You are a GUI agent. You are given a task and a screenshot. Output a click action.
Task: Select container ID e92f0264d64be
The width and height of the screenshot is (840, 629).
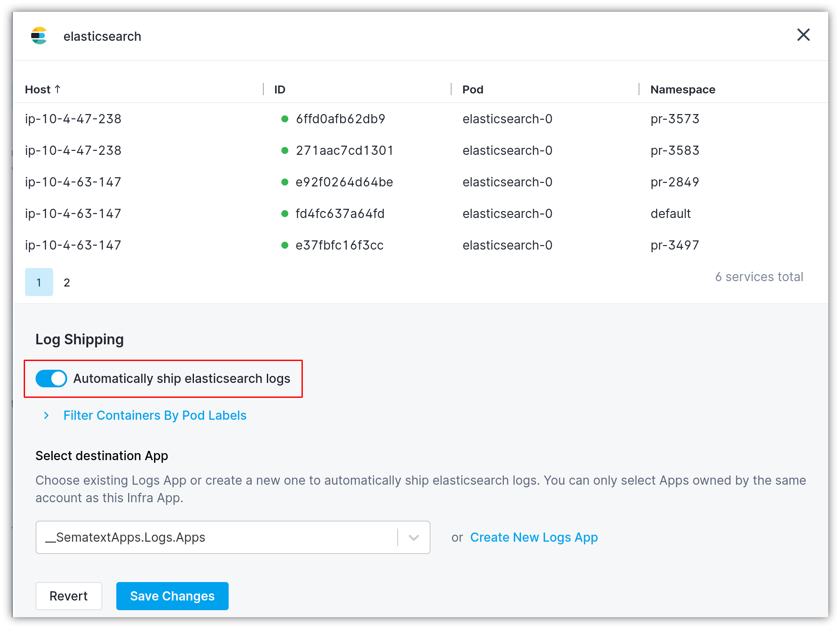click(345, 182)
